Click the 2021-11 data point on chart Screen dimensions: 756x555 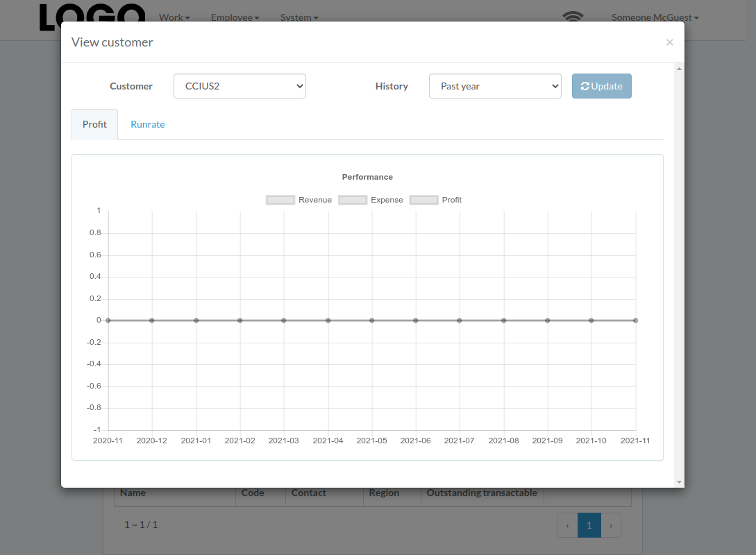point(635,321)
